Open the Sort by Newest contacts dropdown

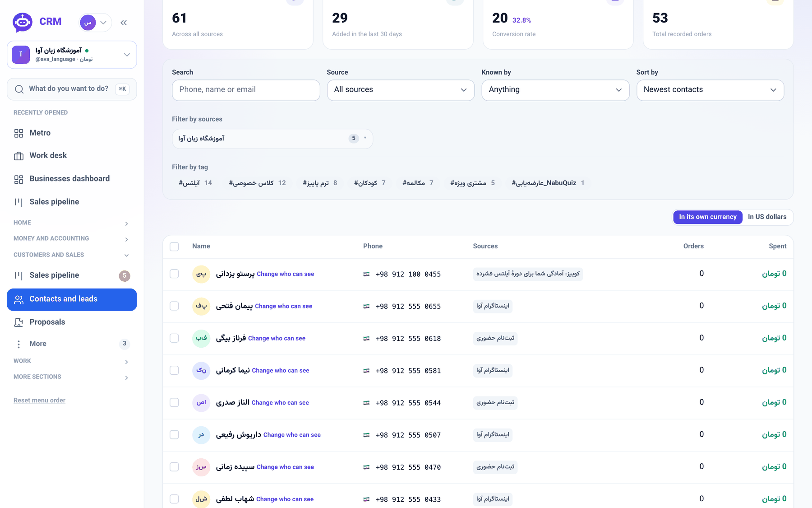pos(710,90)
